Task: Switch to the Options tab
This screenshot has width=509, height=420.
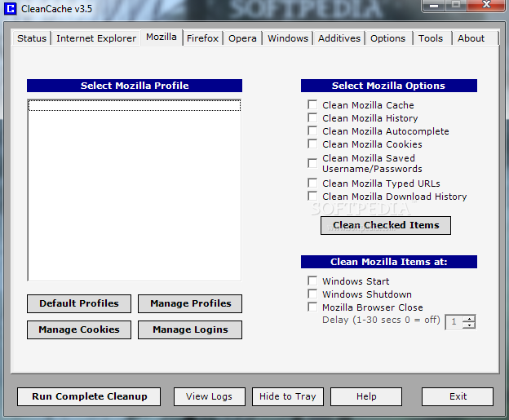Action: tap(387, 38)
